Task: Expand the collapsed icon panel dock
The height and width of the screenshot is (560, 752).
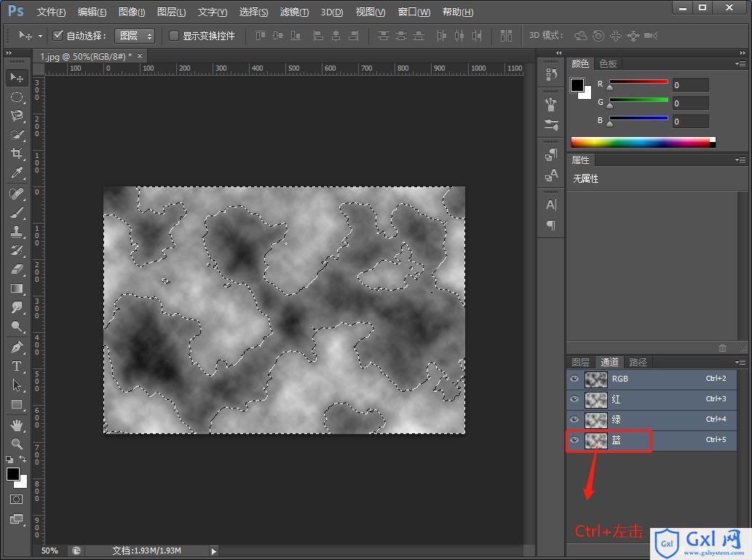Action: click(x=558, y=52)
